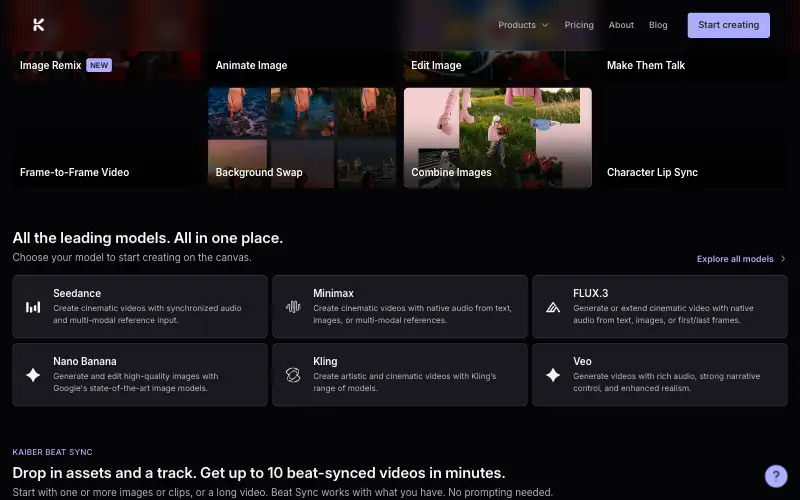Click the Veo description about rich audio
800x500 pixels.
click(x=666, y=382)
